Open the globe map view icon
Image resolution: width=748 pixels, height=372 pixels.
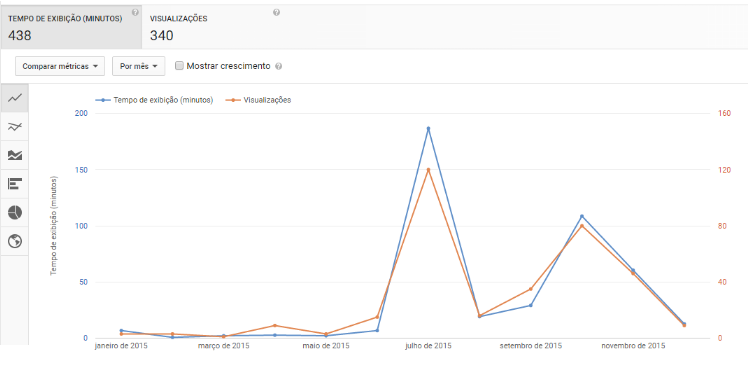[15, 241]
